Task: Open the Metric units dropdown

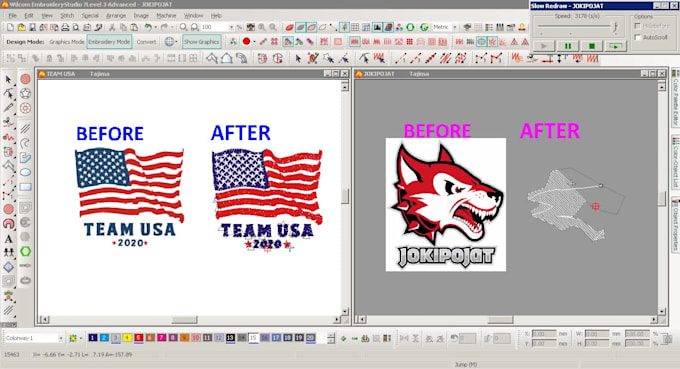Action: pyautogui.click(x=455, y=27)
